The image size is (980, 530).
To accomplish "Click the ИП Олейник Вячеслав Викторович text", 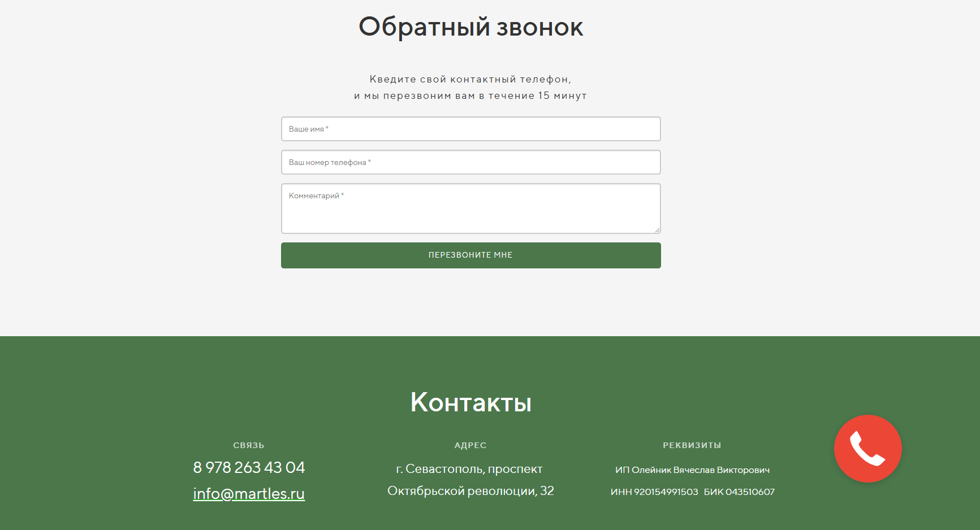I will click(693, 469).
